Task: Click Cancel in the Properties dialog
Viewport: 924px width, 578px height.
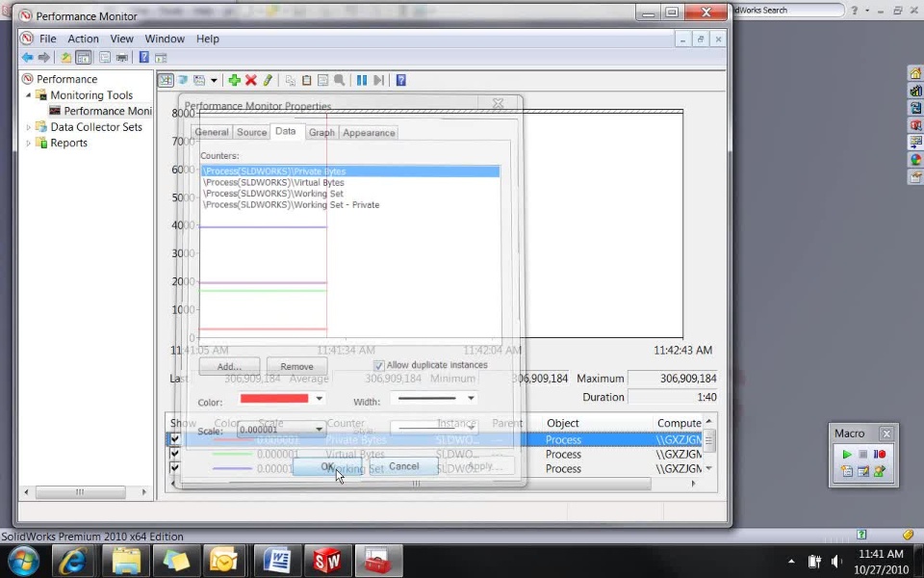Action: pyautogui.click(x=403, y=466)
